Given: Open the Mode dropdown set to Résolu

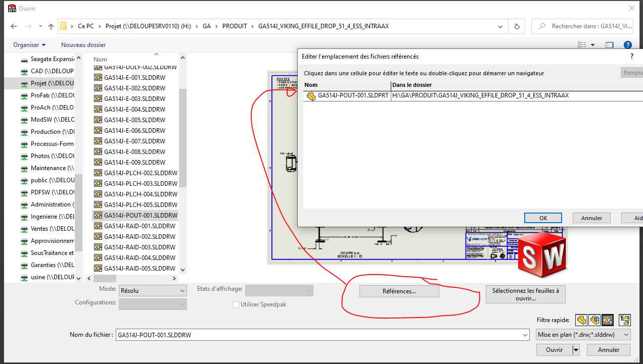Looking at the screenshot, I should [153, 291].
